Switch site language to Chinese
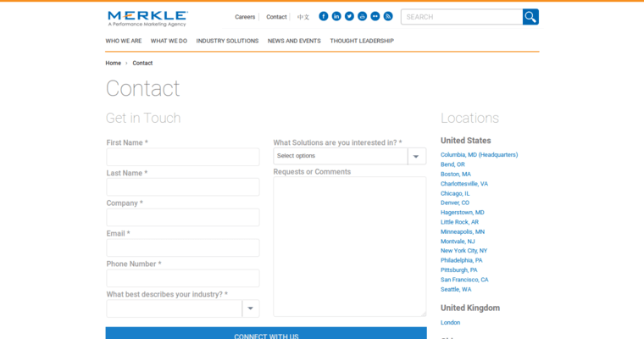644x339 pixels. tap(303, 17)
